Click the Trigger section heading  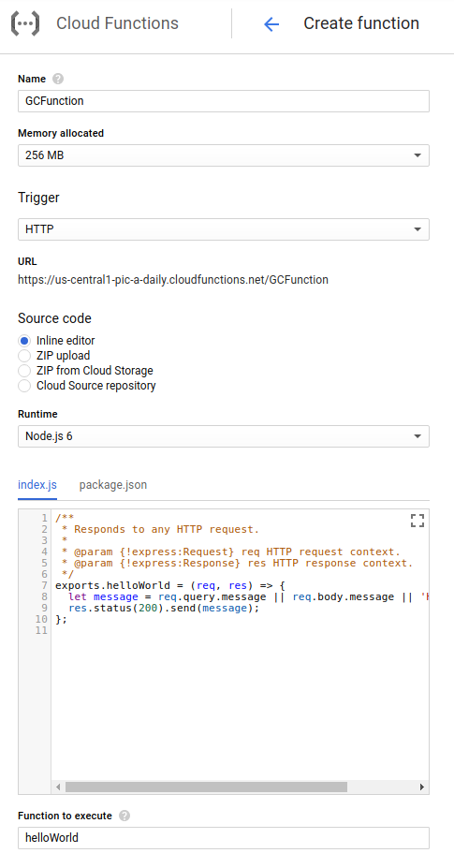coord(38,198)
